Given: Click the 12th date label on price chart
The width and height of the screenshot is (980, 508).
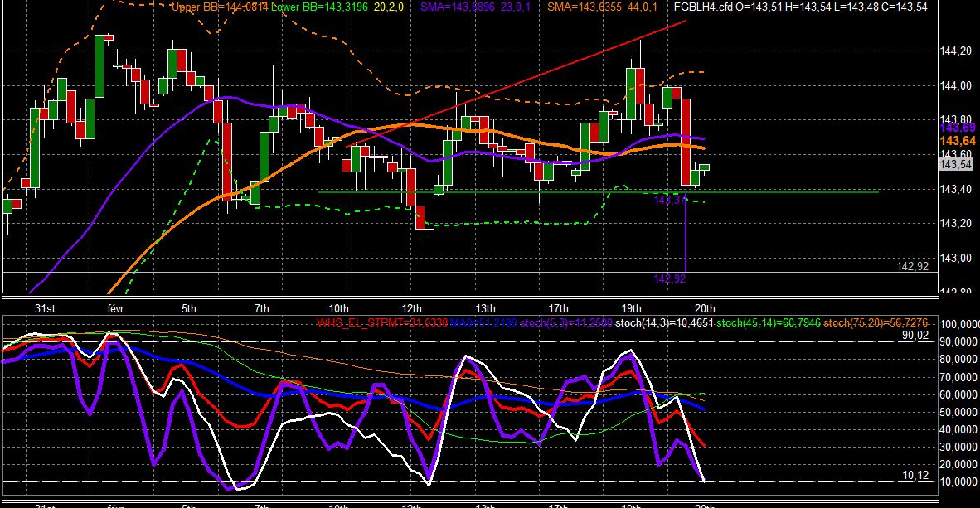Looking at the screenshot, I should click(x=411, y=308).
